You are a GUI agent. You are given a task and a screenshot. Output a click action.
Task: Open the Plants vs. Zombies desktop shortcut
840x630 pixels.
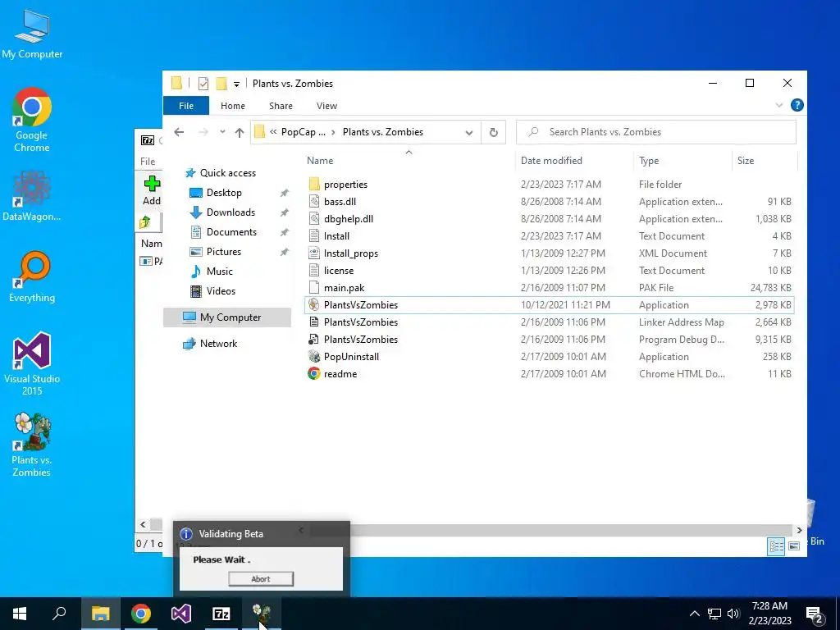pos(32,445)
